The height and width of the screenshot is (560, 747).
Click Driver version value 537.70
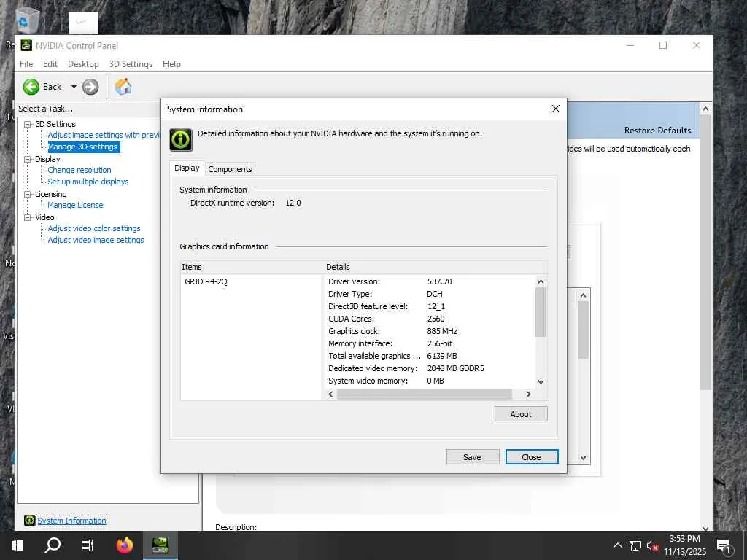pyautogui.click(x=440, y=281)
